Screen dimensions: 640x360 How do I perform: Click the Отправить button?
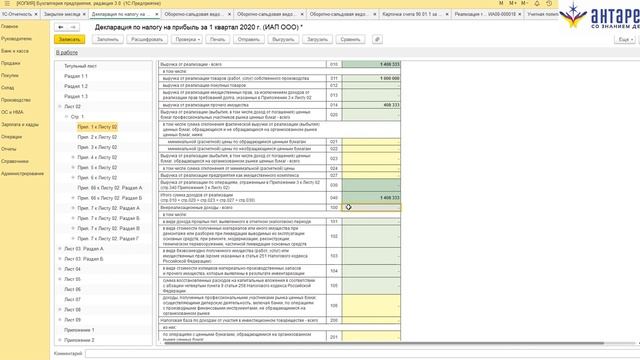(x=249, y=40)
